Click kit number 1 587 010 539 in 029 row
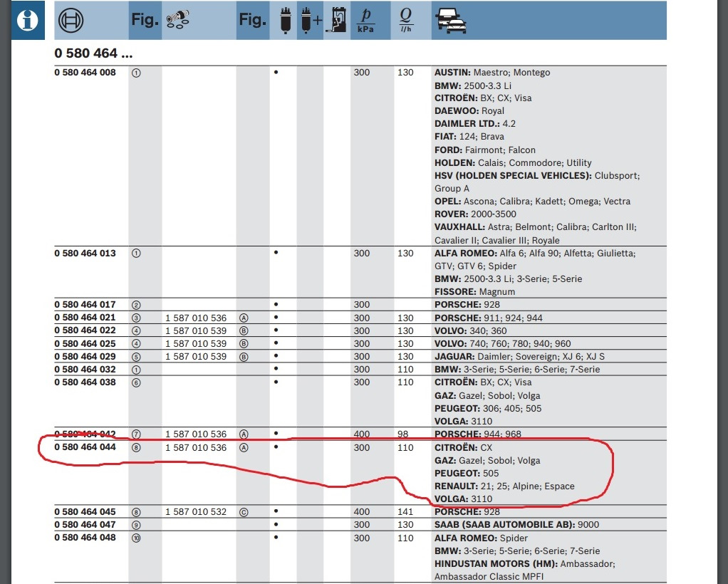The height and width of the screenshot is (584, 728). 196,357
